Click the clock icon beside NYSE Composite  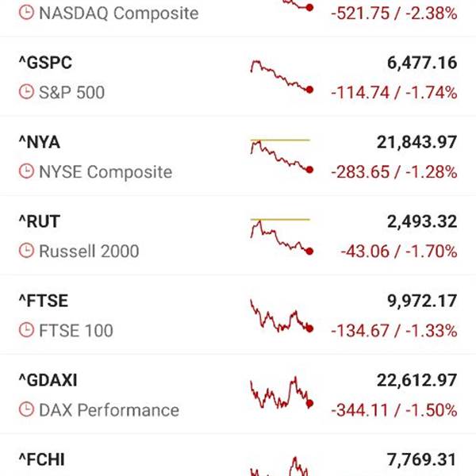tap(26, 172)
